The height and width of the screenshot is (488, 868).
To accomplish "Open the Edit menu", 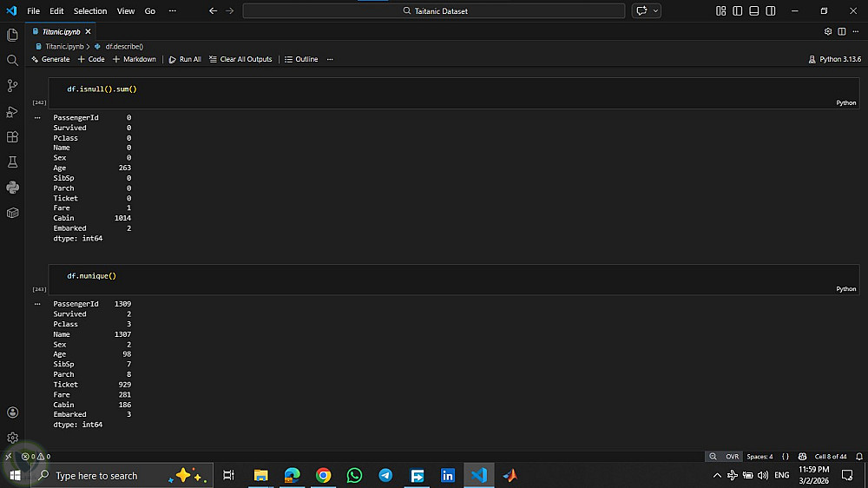I will [56, 10].
